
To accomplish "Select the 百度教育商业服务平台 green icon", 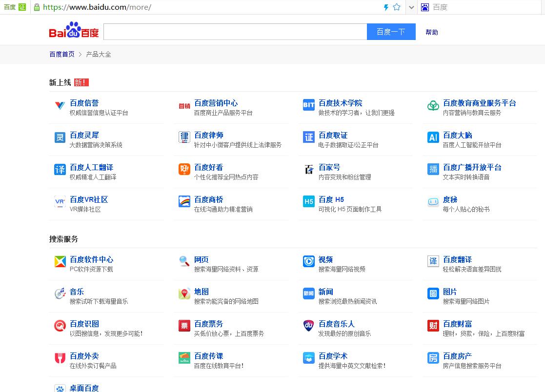I will pos(433,105).
